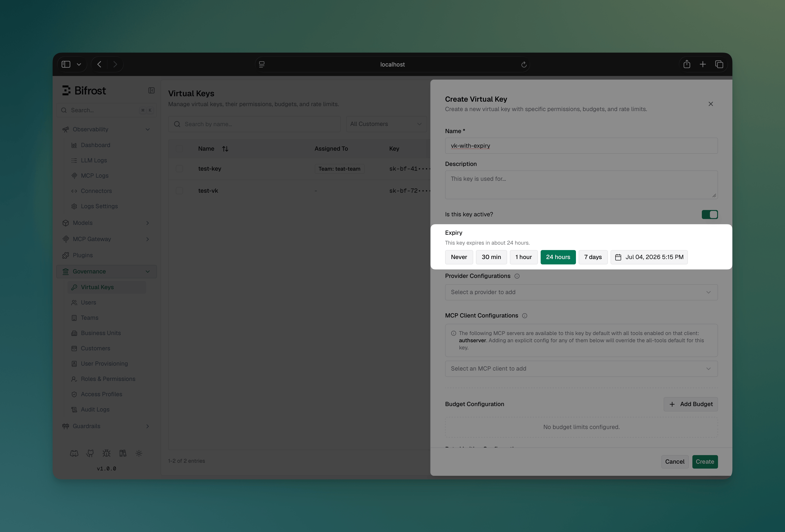Click the Provider Configurations info icon
The height and width of the screenshot is (532, 785).
(517, 276)
